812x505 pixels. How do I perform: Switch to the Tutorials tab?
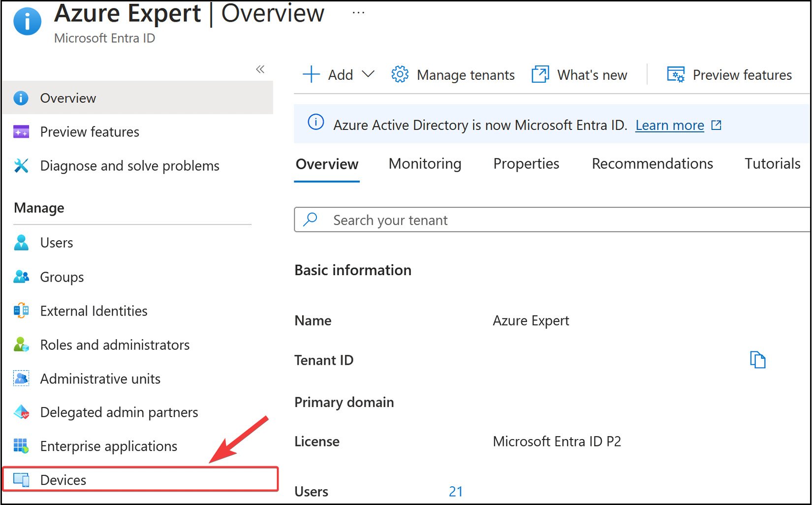click(773, 163)
